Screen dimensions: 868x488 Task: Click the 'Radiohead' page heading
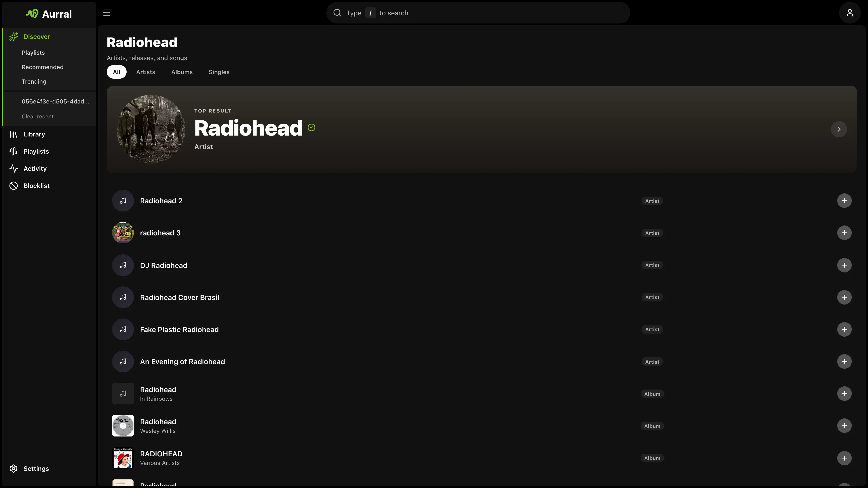142,42
